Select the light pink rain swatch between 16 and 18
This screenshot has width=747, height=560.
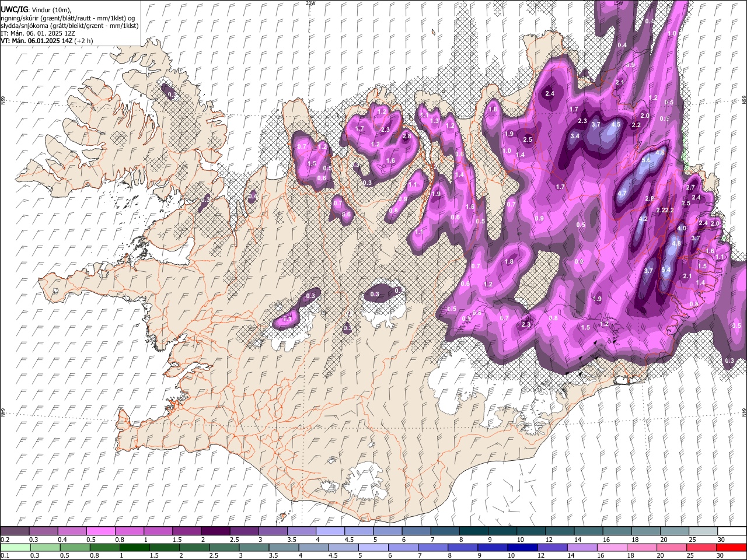pyautogui.click(x=612, y=548)
